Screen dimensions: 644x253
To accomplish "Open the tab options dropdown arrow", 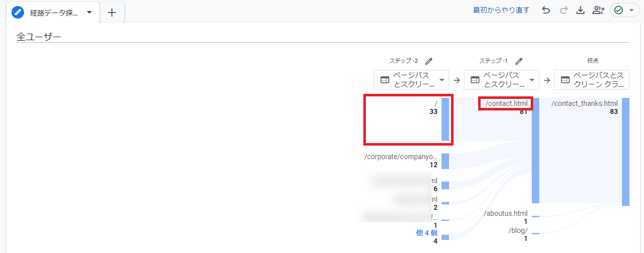I will [x=89, y=13].
